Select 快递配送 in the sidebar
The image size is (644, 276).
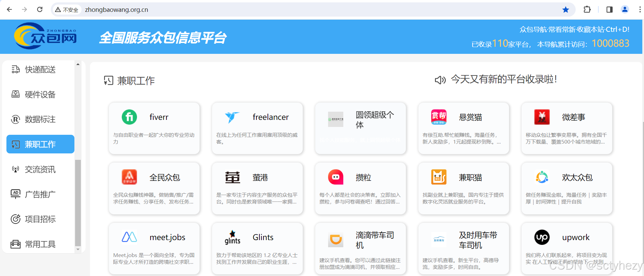coord(40,69)
